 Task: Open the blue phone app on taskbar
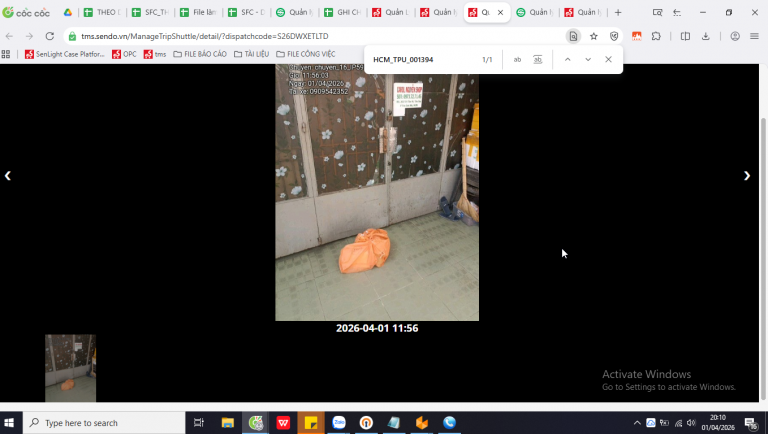449,422
